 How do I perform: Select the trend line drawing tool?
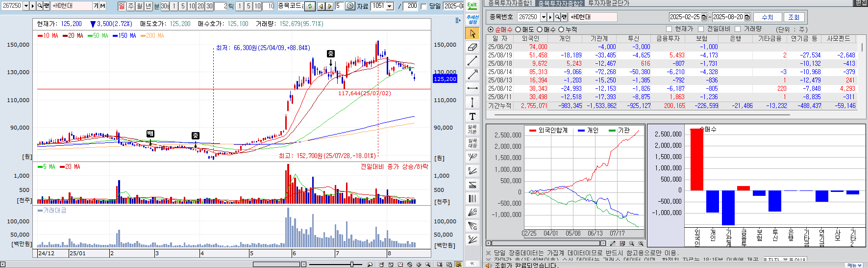click(x=472, y=61)
